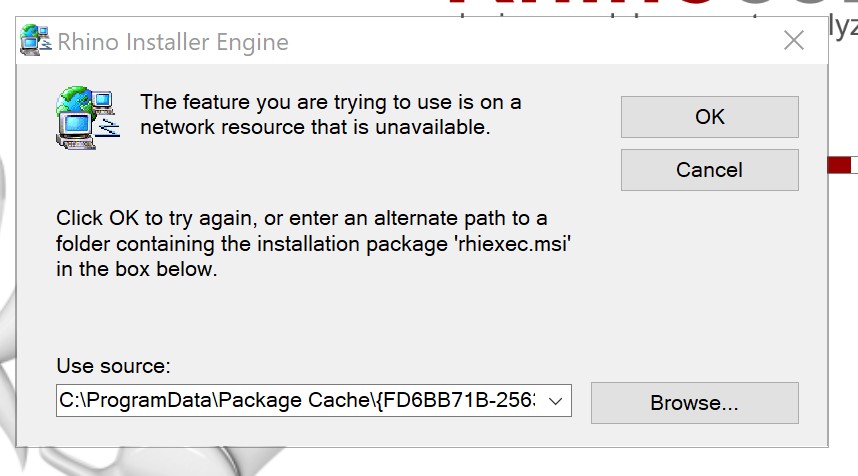Click the installer icon in title bar
The height and width of the screenshot is (476, 858).
tap(36, 42)
